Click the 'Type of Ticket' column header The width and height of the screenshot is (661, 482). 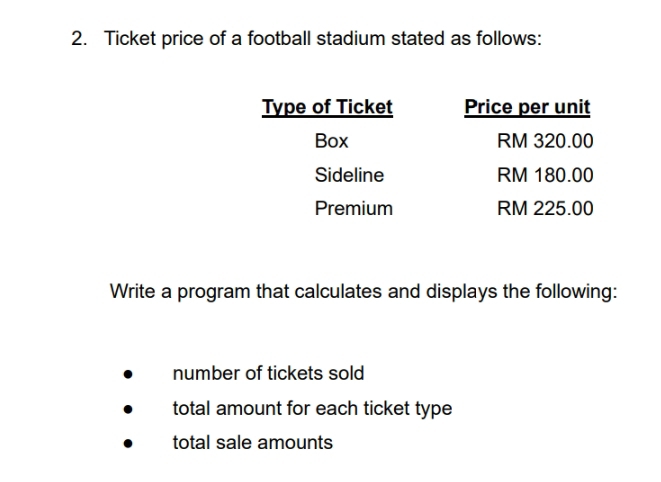coord(327,107)
